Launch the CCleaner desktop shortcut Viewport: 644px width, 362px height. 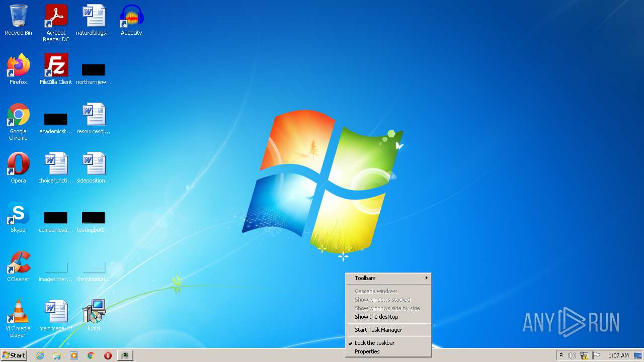point(18,266)
